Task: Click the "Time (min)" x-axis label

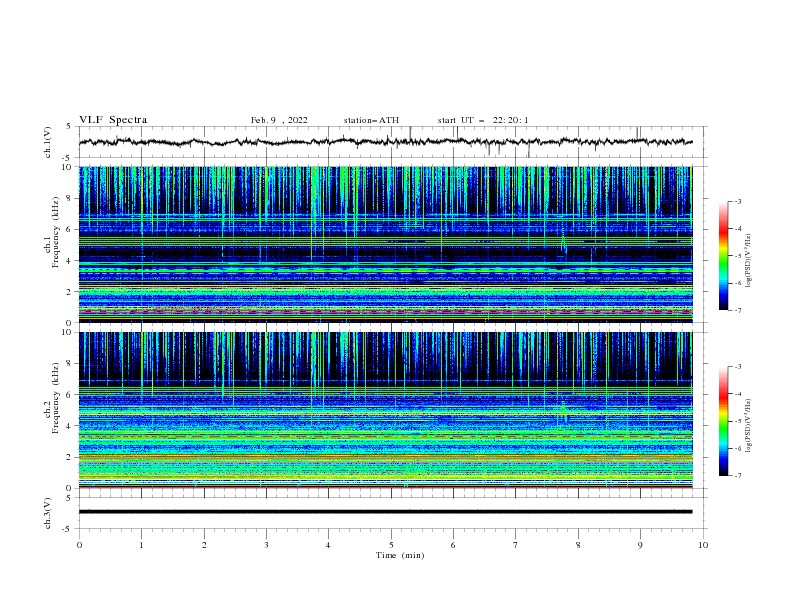Action: tap(400, 555)
